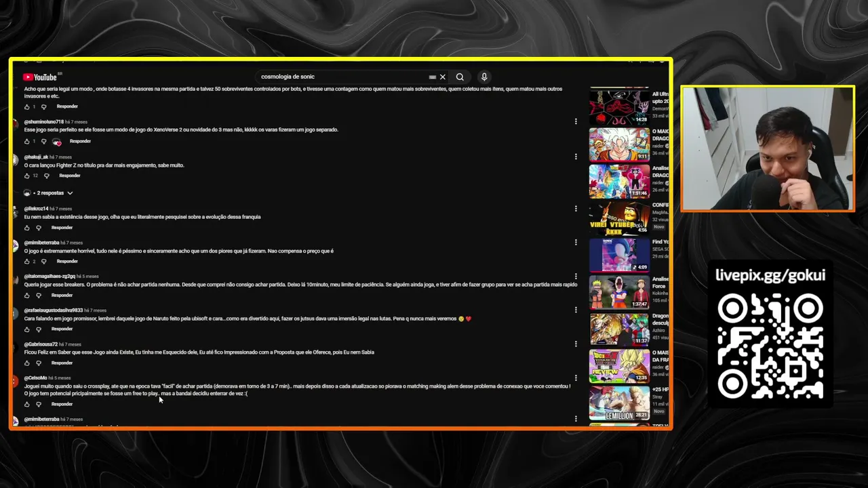Viewport: 868px width, 488px height.
Task: Open options menu for @rafaelaugustodasilva9833's comment
Action: pos(576,310)
